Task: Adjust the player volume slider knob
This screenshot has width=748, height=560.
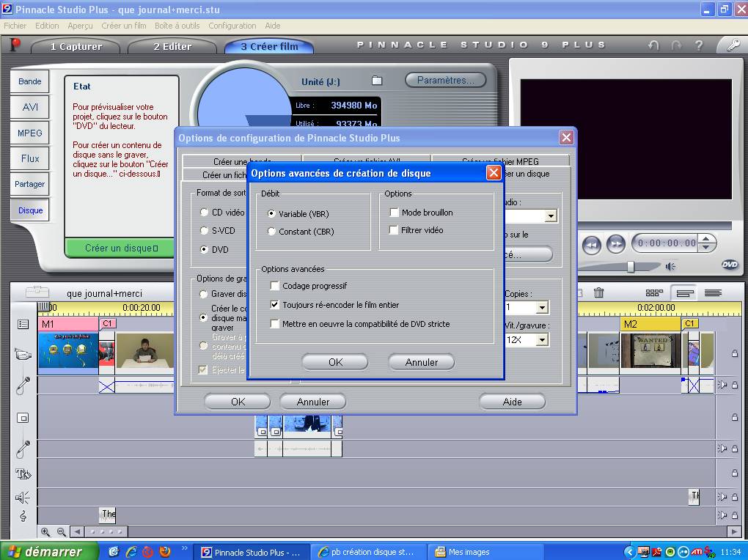Action: pos(631,266)
